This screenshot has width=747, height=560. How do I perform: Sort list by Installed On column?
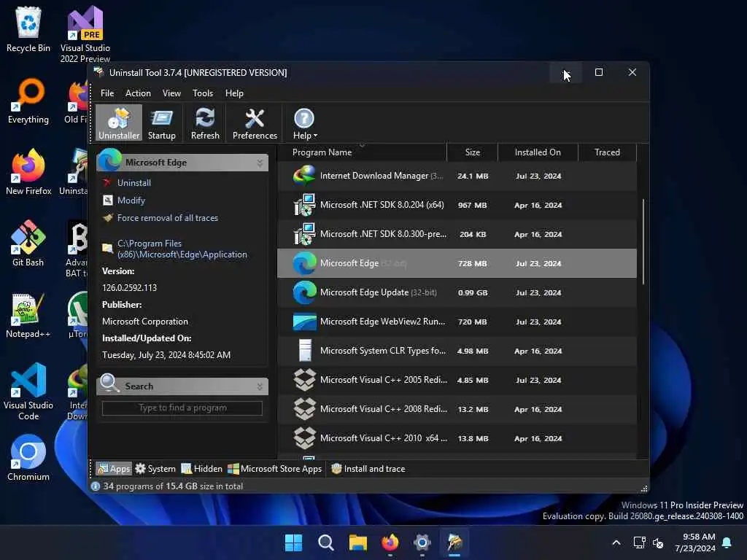(x=538, y=152)
